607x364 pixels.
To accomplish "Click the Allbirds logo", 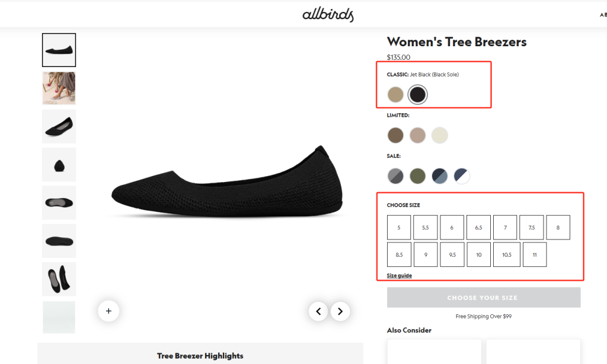I will click(x=328, y=14).
